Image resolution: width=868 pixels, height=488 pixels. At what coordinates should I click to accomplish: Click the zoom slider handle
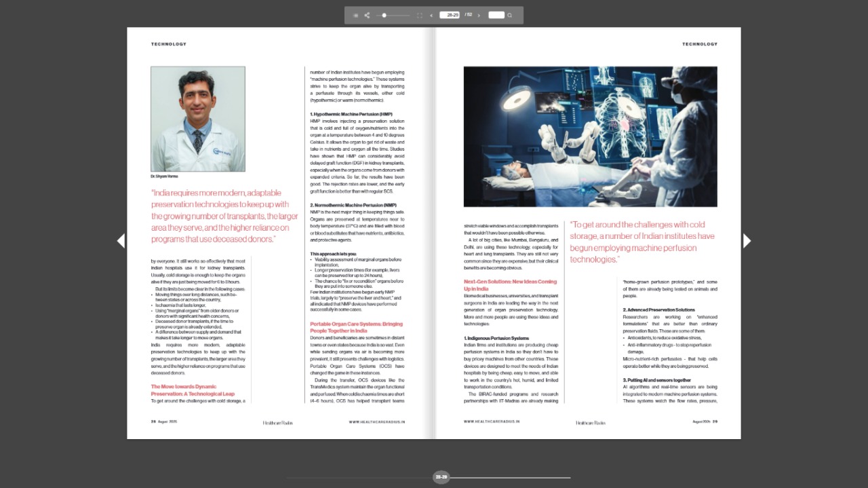pyautogui.click(x=384, y=15)
